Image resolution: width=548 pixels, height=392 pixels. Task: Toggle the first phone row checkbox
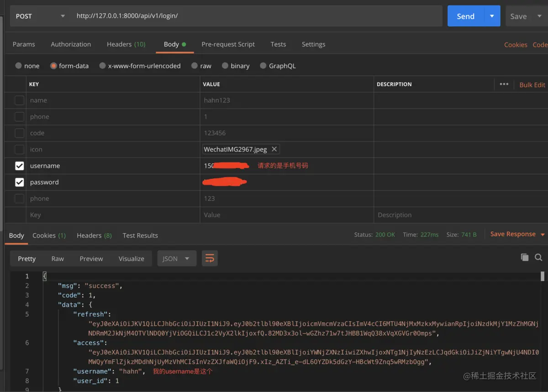[19, 117]
